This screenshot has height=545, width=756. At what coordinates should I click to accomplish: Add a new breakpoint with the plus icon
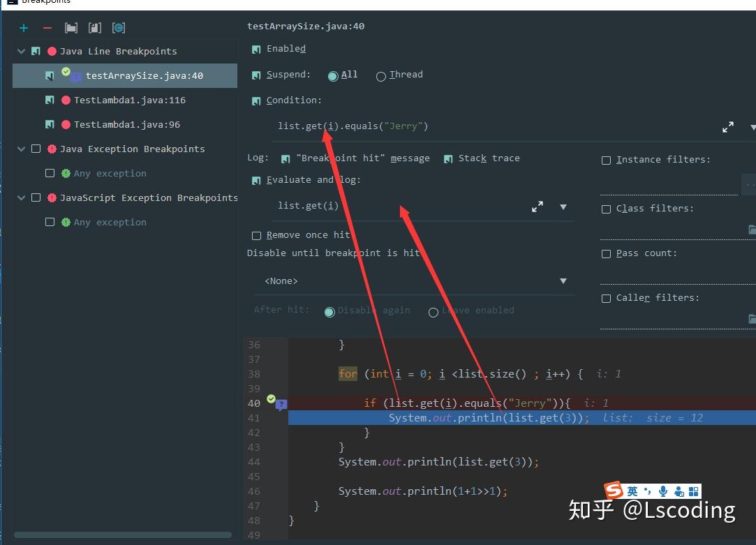coord(23,28)
